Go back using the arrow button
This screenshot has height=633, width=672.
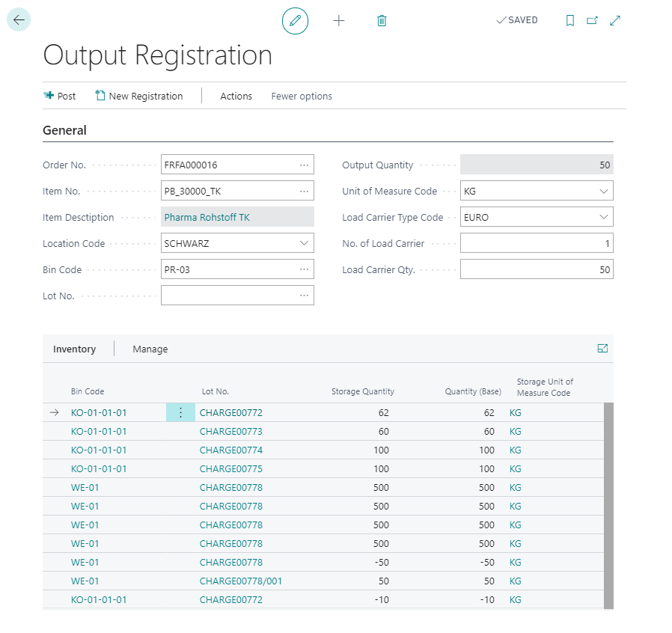[19, 19]
